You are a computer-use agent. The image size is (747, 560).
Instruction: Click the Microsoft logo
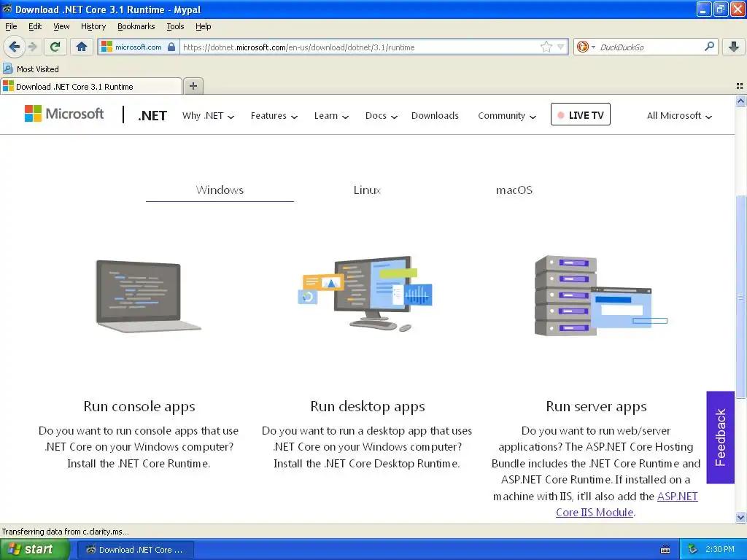coord(64,114)
